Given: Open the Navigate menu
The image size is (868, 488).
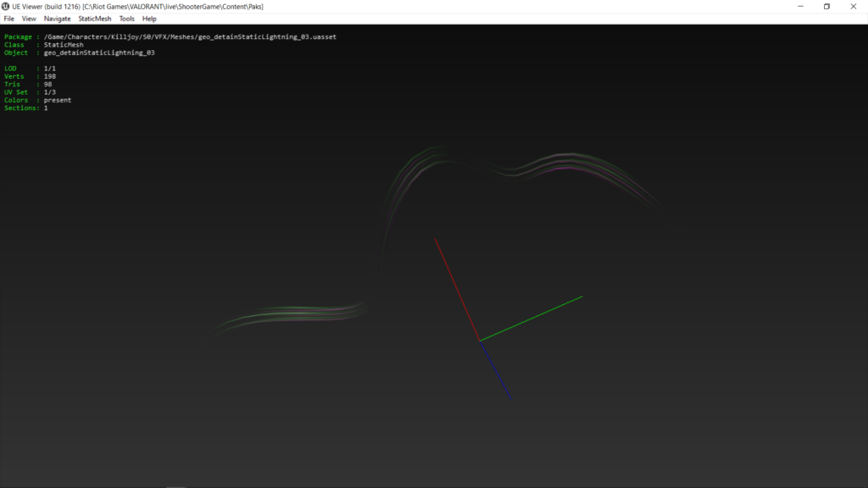Looking at the screenshot, I should point(57,19).
